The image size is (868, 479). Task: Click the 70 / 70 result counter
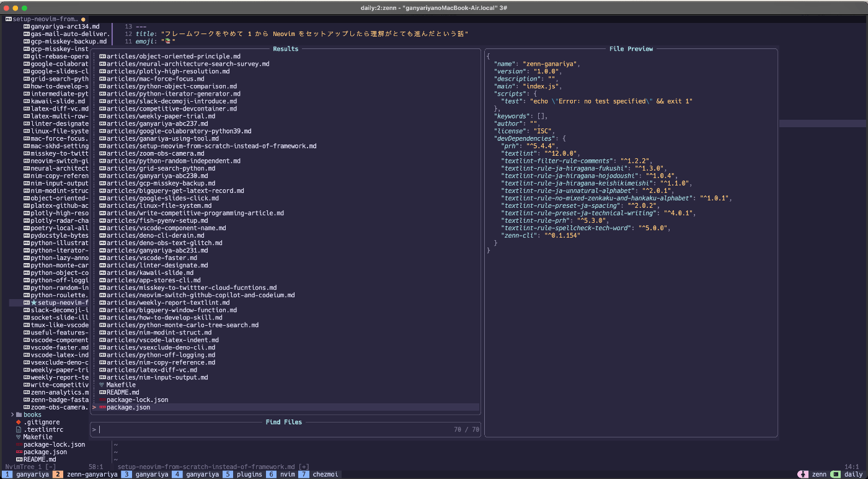pyautogui.click(x=467, y=429)
